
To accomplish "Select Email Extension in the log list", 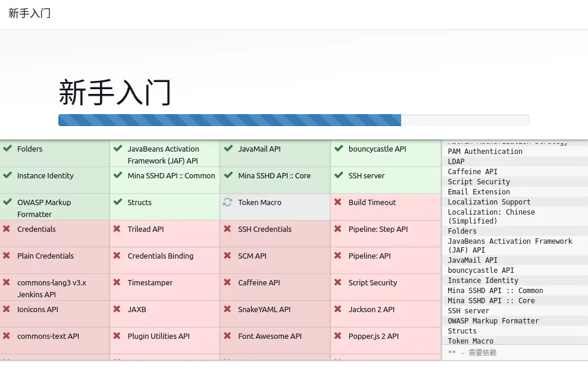I will pyautogui.click(x=479, y=192).
